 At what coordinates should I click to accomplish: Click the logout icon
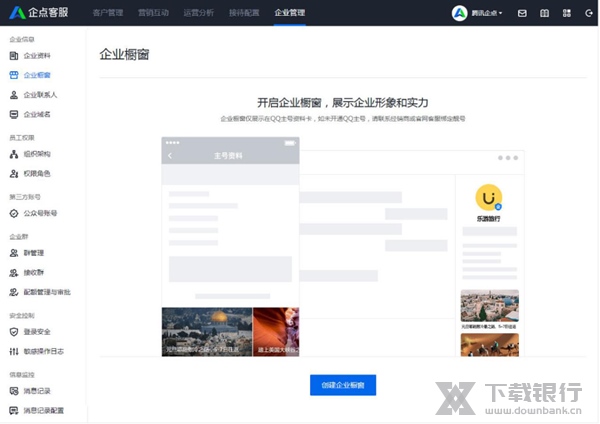coord(589,13)
